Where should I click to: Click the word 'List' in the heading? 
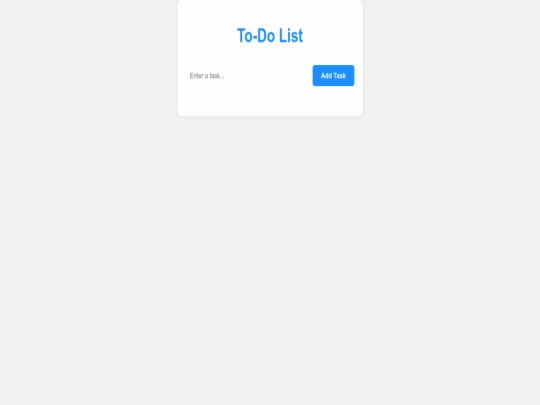(x=291, y=35)
